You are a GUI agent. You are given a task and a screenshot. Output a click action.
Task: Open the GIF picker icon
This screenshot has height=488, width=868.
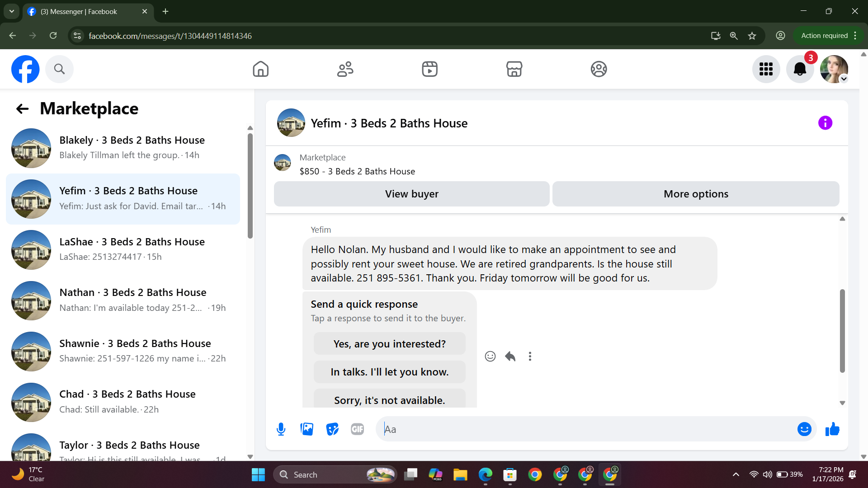[357, 429]
